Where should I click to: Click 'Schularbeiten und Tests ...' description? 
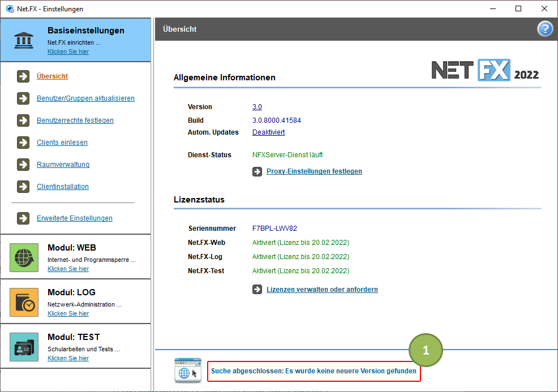pyautogui.click(x=84, y=350)
